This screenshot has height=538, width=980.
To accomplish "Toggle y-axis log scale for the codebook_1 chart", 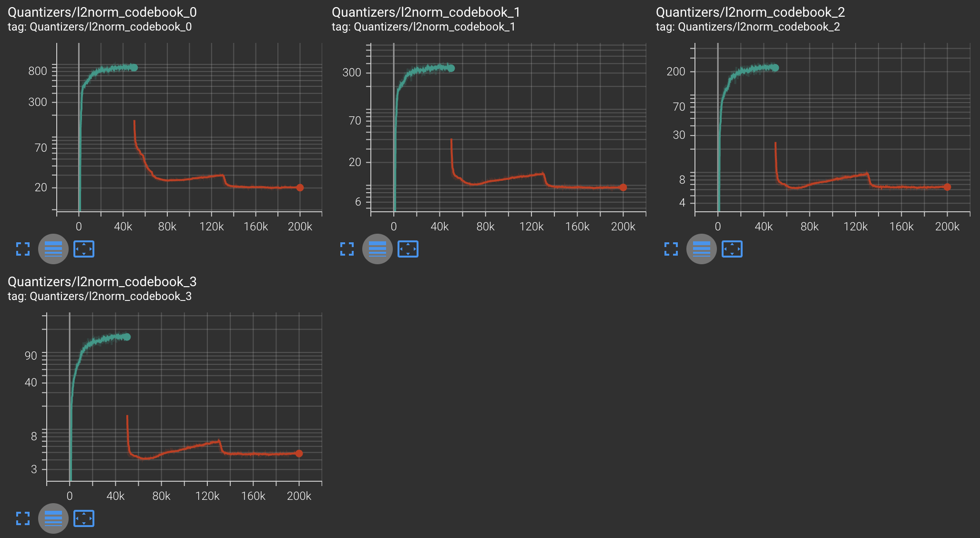I will pyautogui.click(x=378, y=249).
